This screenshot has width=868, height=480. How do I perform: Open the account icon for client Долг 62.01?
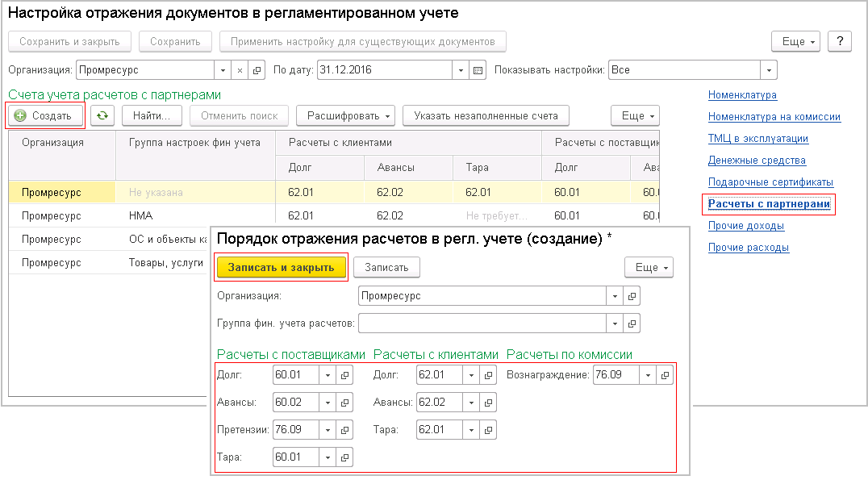[488, 375]
